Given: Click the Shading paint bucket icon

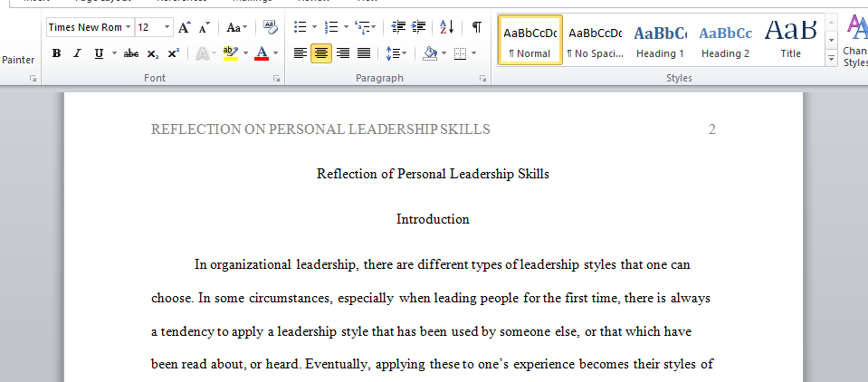Looking at the screenshot, I should tap(430, 53).
